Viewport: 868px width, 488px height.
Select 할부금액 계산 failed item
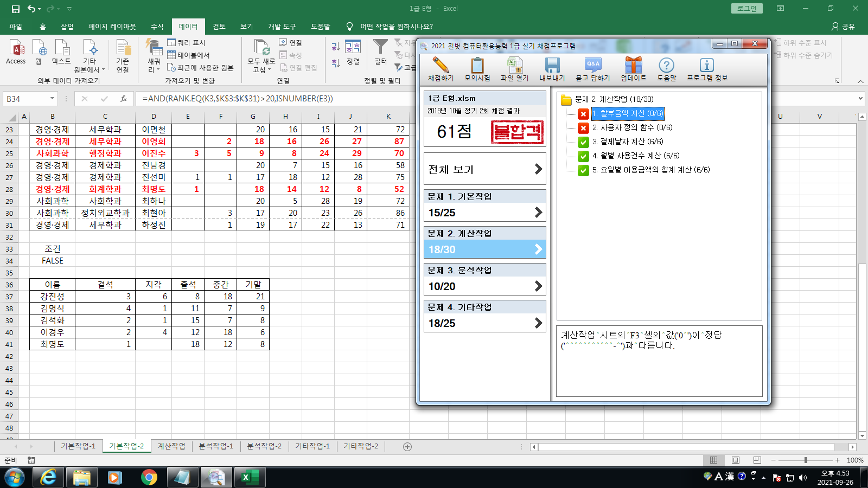pos(627,113)
